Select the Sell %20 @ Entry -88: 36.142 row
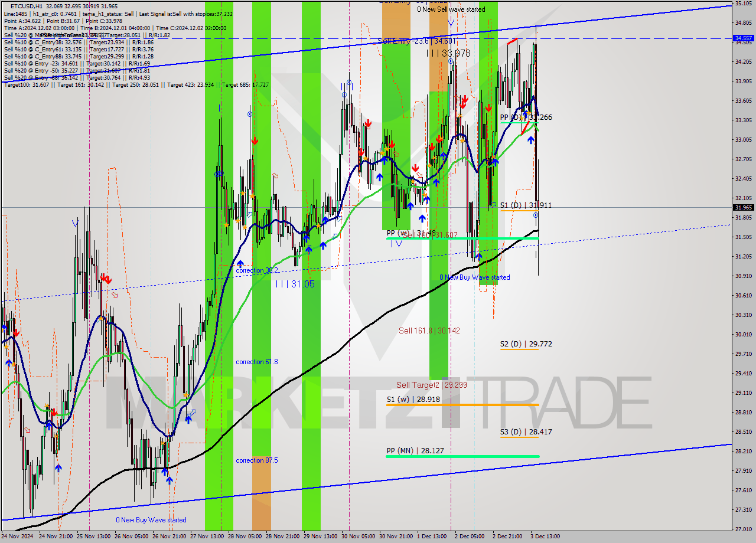This screenshot has height=543, width=756. pyautogui.click(x=77, y=77)
